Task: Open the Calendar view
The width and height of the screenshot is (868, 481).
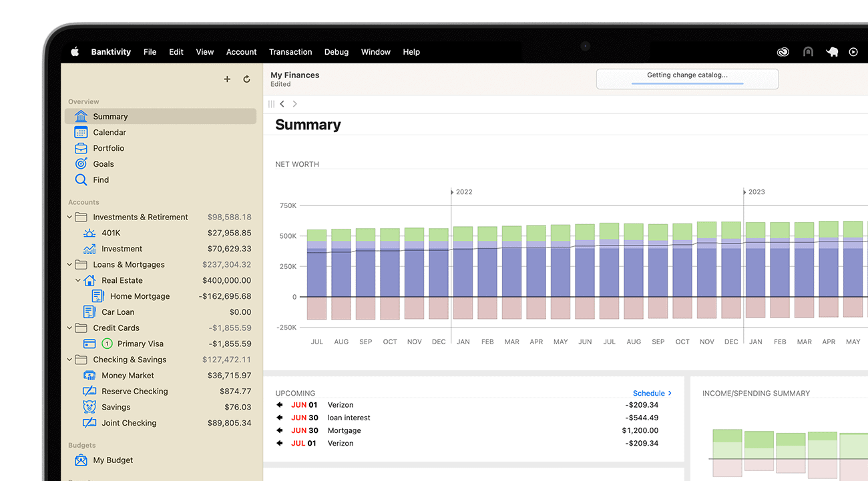Action: click(110, 132)
